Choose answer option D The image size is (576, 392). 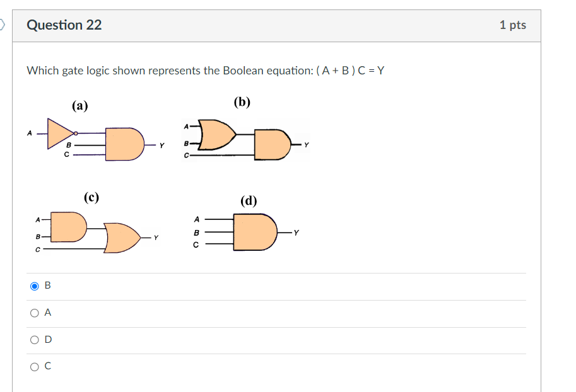[33, 340]
